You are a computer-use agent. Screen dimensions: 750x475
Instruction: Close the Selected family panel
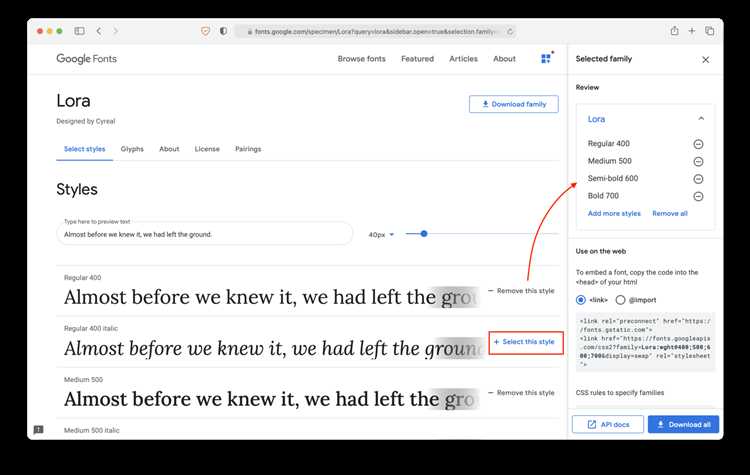[x=706, y=59]
